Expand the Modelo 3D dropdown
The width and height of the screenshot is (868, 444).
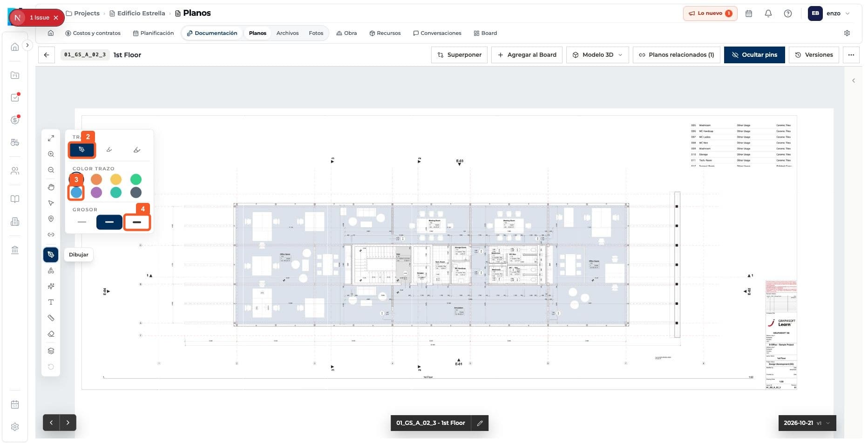click(597, 55)
